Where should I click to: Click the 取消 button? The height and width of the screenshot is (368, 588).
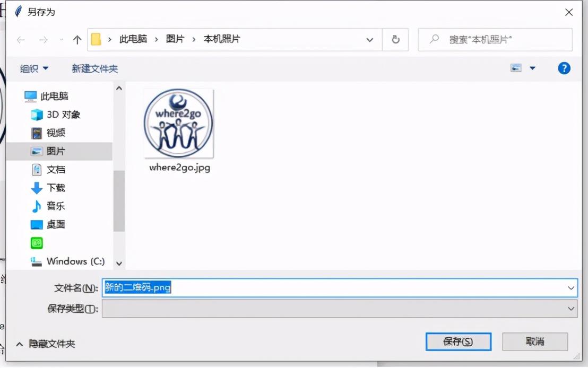535,341
